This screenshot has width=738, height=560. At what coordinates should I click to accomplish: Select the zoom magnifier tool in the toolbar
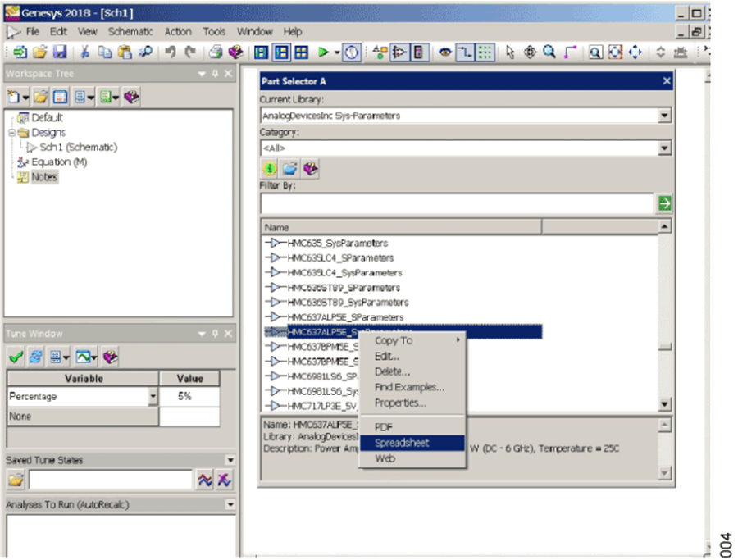pos(549,52)
